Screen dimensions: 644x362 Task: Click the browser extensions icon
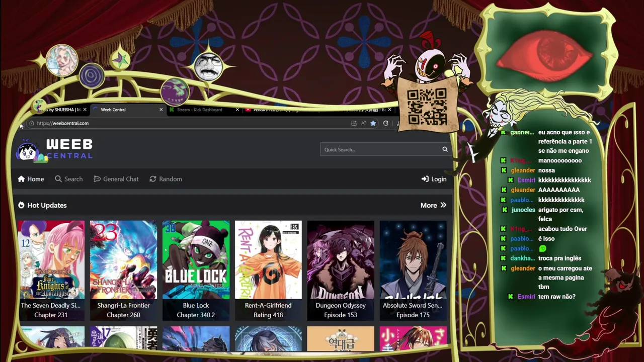[386, 123]
